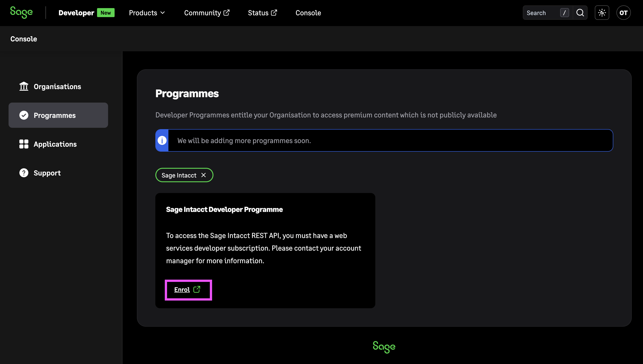
Task: Click the Products chevron arrow
Action: (x=163, y=13)
